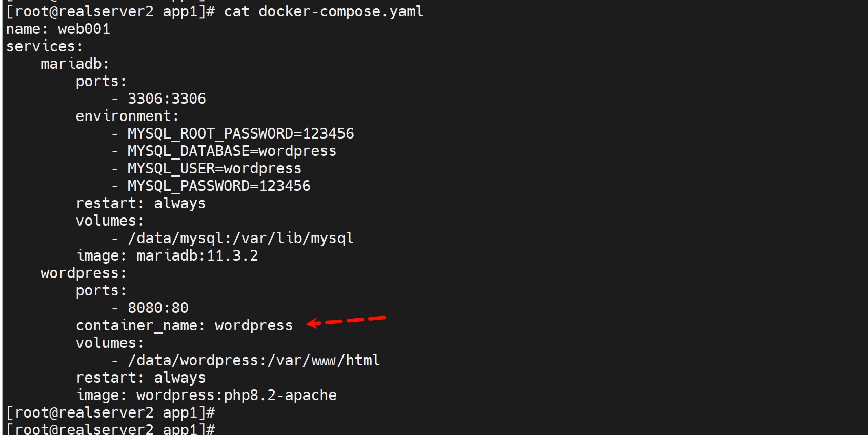Click the MYSQL_DATABASE=wordpress entry

(x=232, y=151)
